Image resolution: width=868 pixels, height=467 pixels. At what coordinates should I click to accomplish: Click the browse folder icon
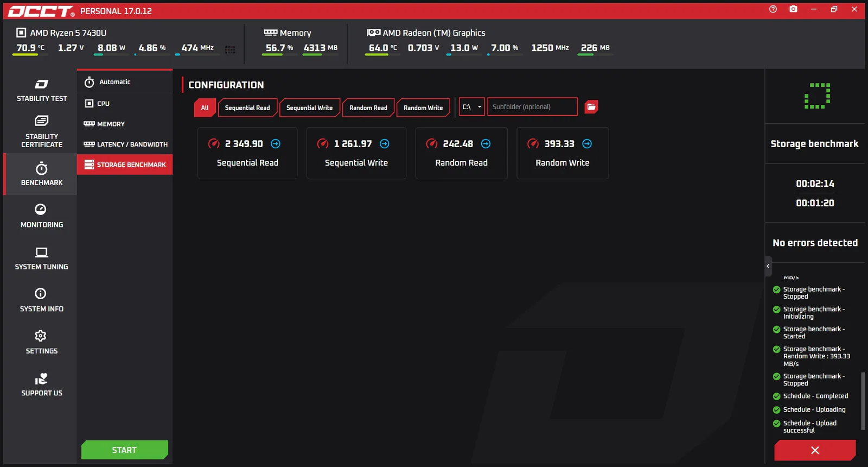pos(591,107)
